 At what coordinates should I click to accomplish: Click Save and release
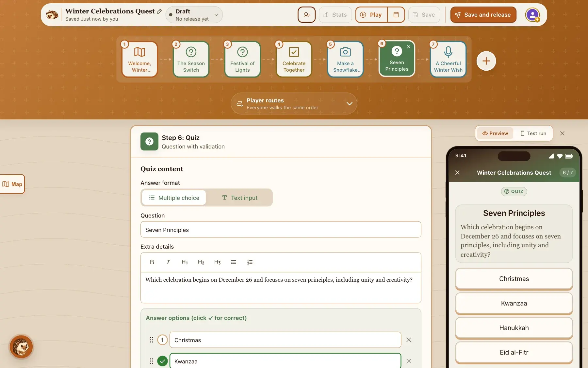483,15
